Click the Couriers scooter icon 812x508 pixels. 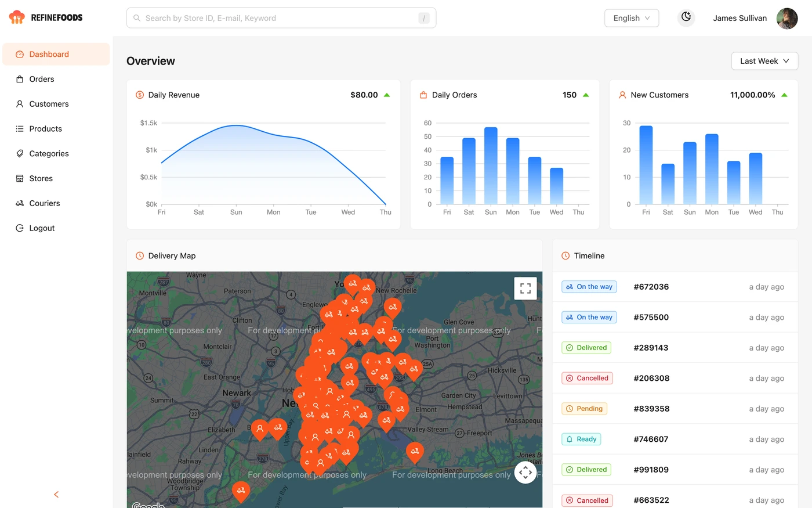[x=20, y=203]
